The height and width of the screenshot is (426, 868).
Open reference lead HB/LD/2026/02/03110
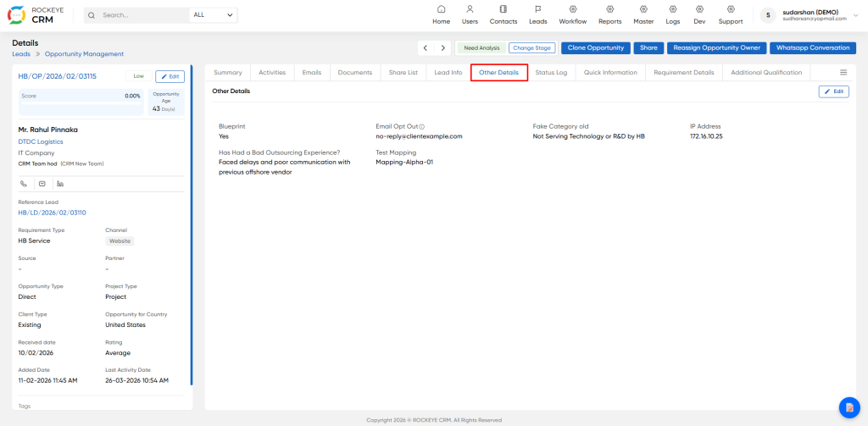52,213
